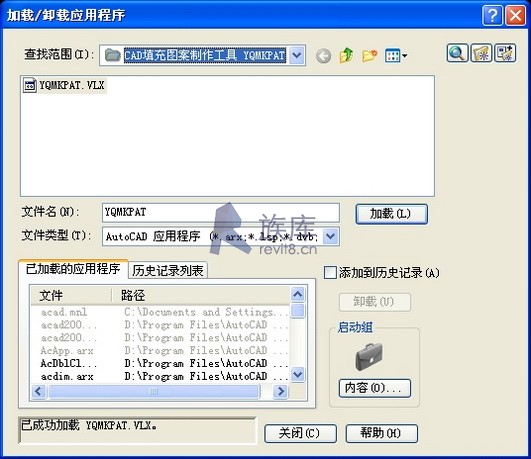Click horizontal scrollbar left arrow
Image resolution: width=531 pixels, height=459 pixels.
[x=39, y=392]
